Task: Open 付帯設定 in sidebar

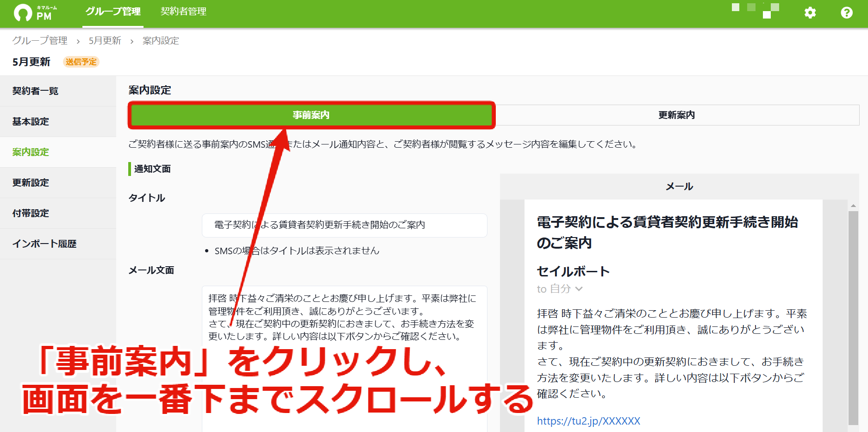Action: [x=58, y=213]
